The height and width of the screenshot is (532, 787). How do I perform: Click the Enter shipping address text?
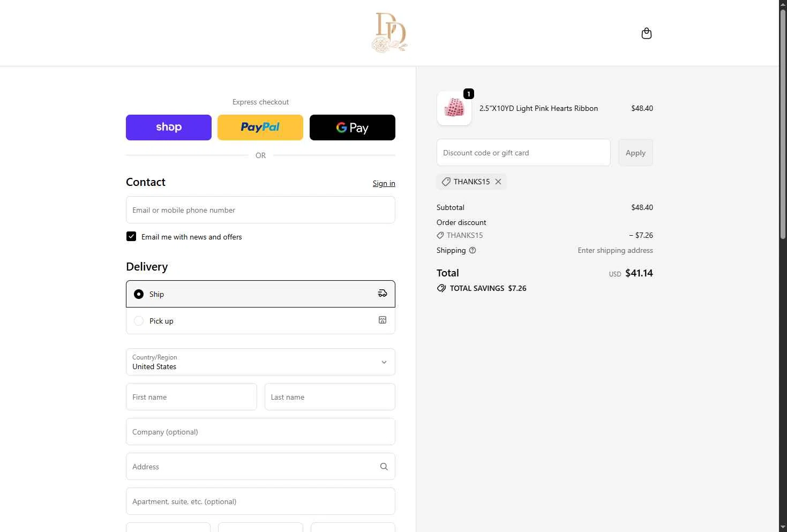tap(615, 250)
